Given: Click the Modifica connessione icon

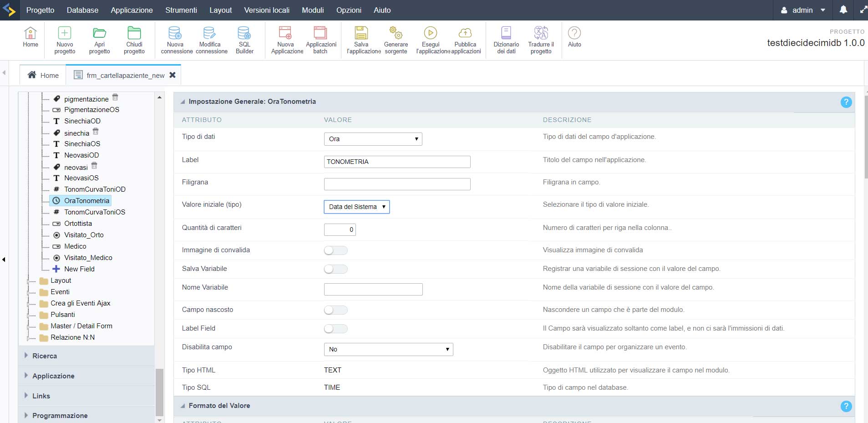Looking at the screenshot, I should 210,40.
